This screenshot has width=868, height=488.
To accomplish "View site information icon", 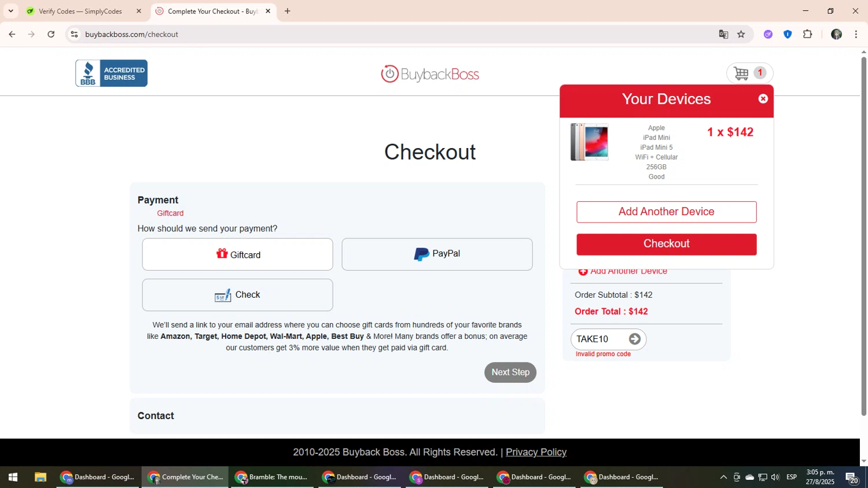I will 74,34.
